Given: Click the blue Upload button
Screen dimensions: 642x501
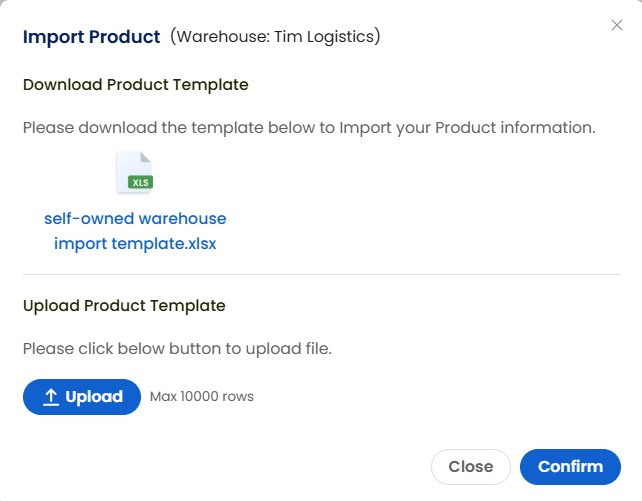Looking at the screenshot, I should 82,397.
